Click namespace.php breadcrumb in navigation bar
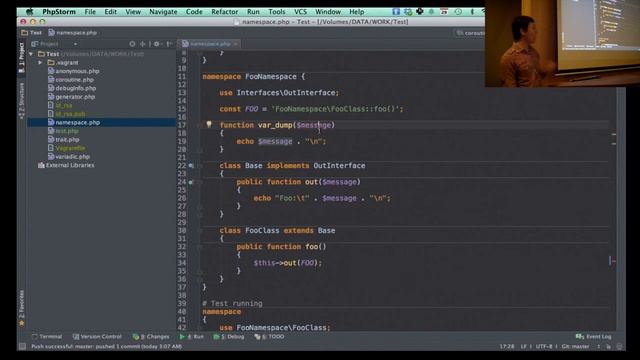The height and width of the screenshot is (360, 640). (72, 33)
